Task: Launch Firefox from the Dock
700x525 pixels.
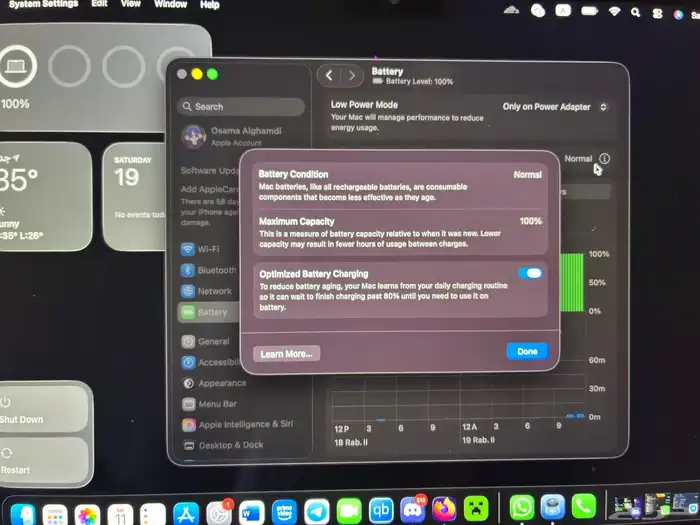Action: coord(444,508)
